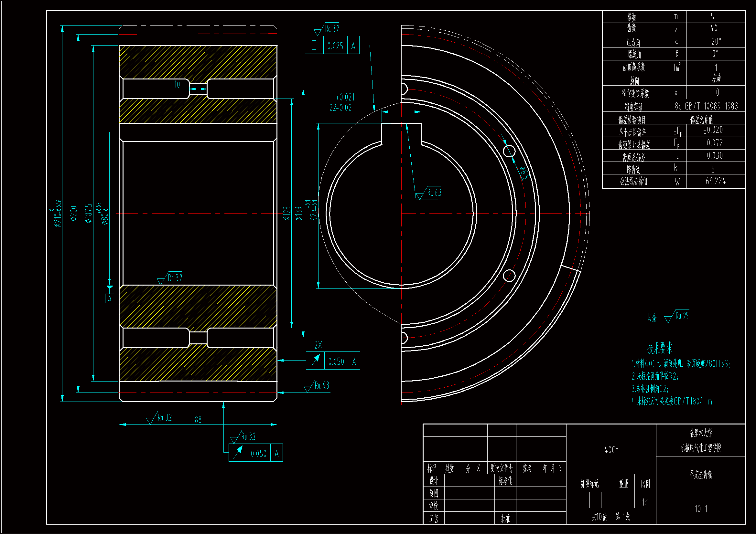The width and height of the screenshot is (756, 534).
Task: Click the drawing number 10-1 in title block
Action: click(701, 509)
